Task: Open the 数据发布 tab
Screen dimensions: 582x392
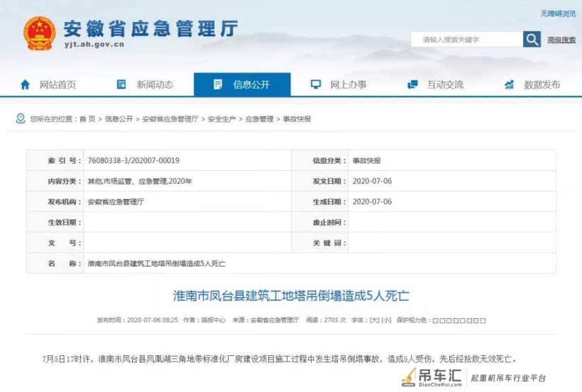Action: [533, 85]
